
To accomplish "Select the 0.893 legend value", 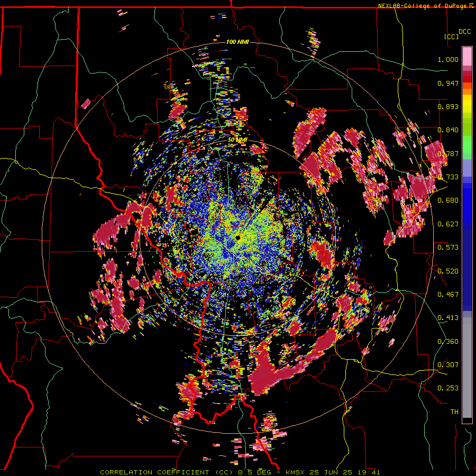I will pyautogui.click(x=448, y=106).
